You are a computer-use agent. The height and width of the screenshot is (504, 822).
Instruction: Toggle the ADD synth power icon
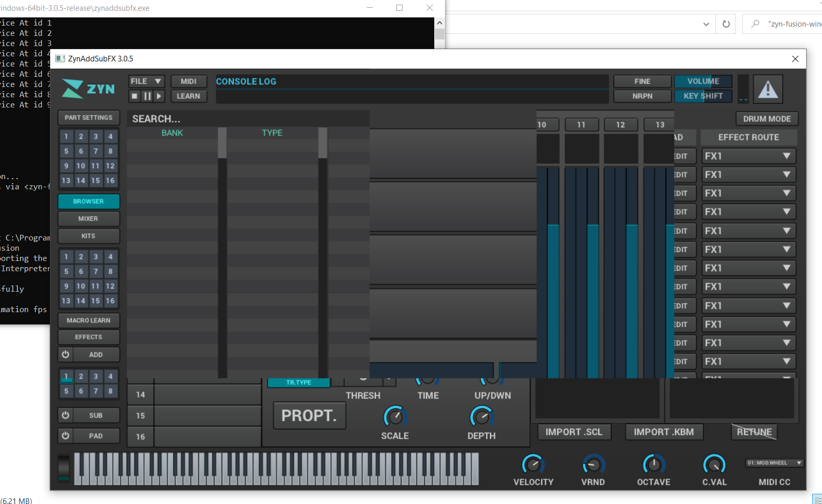tap(66, 354)
